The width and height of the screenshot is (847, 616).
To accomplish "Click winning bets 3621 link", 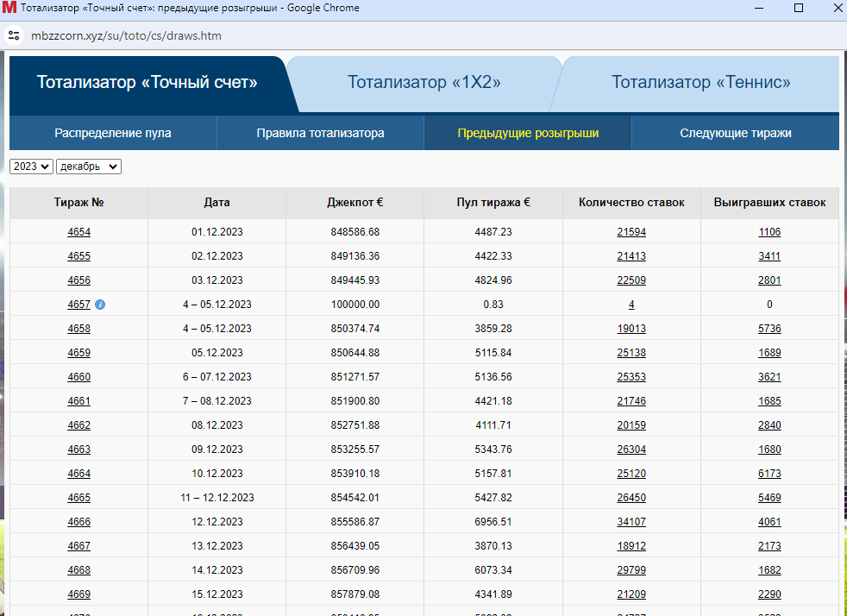I will coord(769,377).
